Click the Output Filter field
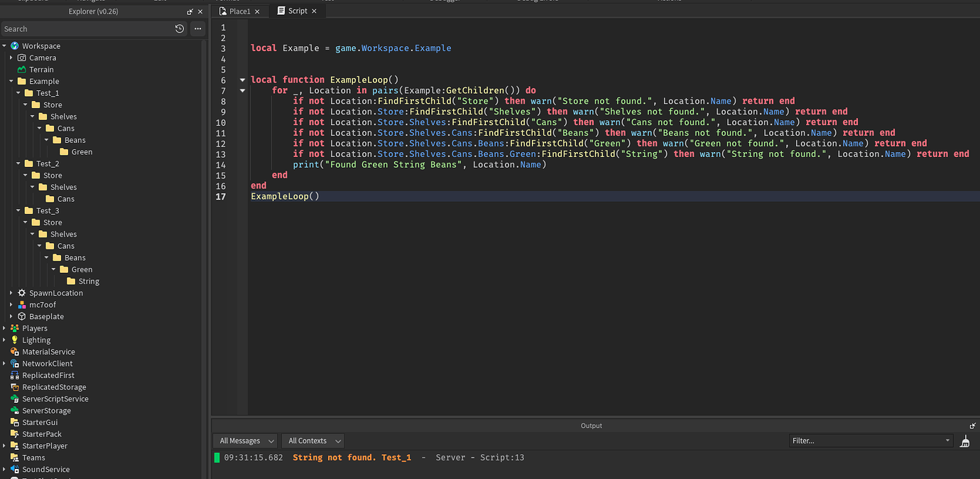Image resolution: width=980 pixels, height=479 pixels. (866, 441)
